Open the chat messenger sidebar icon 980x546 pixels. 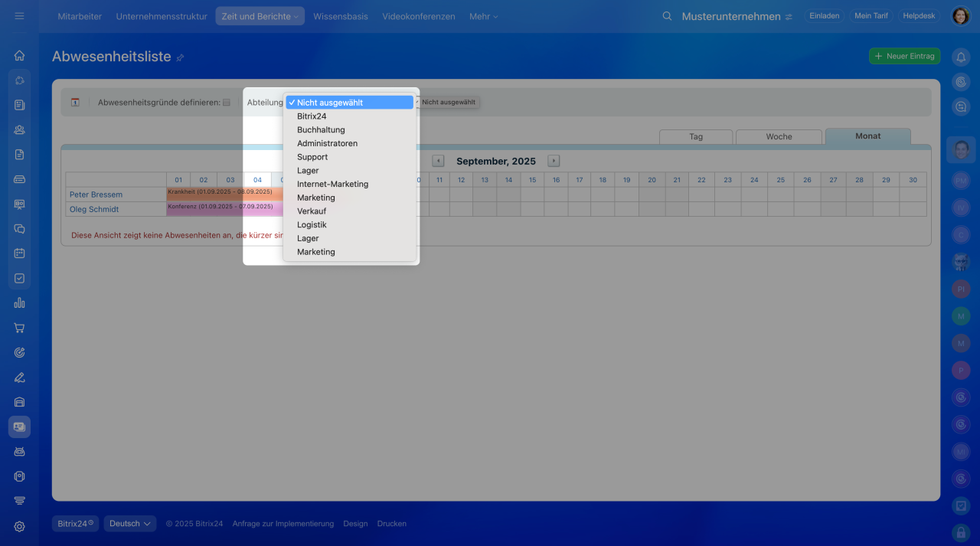point(19,228)
